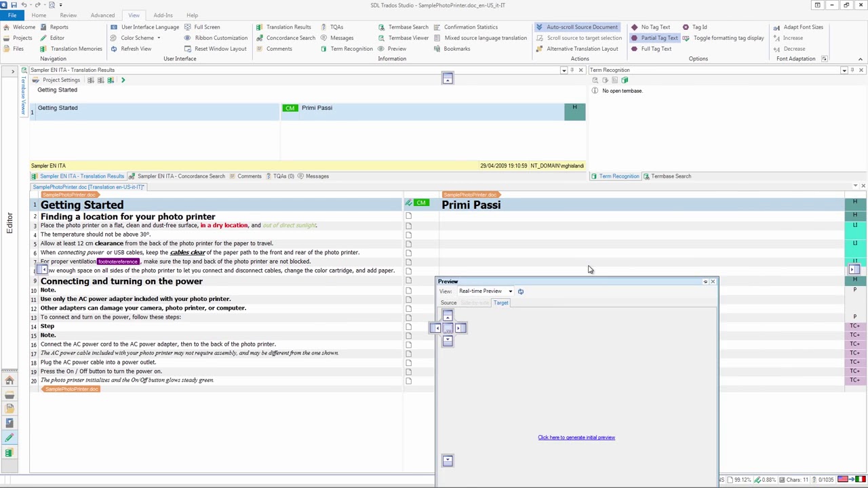The height and width of the screenshot is (488, 868).
Task: Open Confirmation Statistics
Action: click(465, 27)
